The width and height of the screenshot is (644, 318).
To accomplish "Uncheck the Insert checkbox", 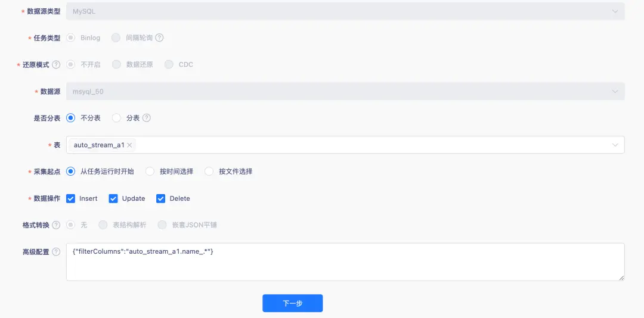I will pos(70,198).
